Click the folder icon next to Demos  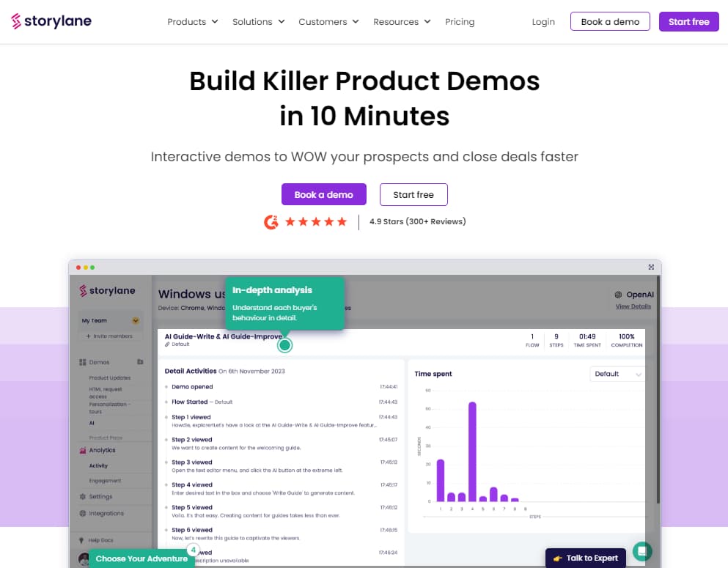140,362
